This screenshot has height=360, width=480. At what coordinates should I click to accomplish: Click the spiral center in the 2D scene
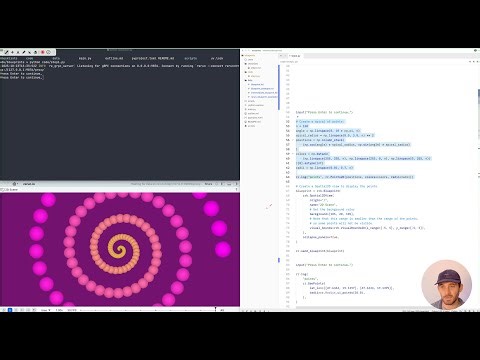119,249
